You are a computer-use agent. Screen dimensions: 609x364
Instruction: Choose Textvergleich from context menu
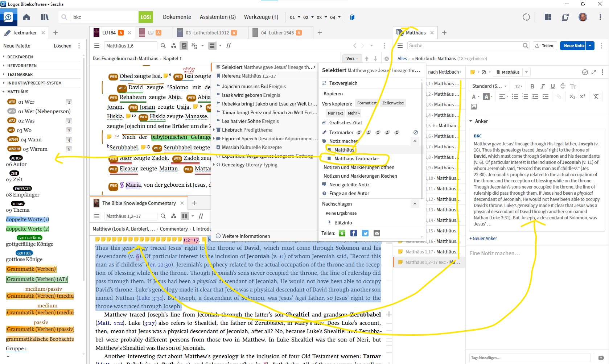point(343,83)
